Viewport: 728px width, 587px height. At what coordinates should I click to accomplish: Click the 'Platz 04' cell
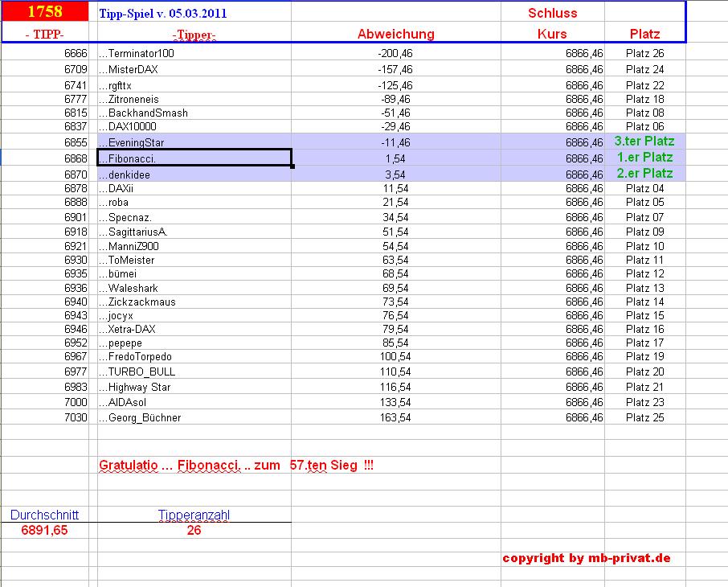645,188
